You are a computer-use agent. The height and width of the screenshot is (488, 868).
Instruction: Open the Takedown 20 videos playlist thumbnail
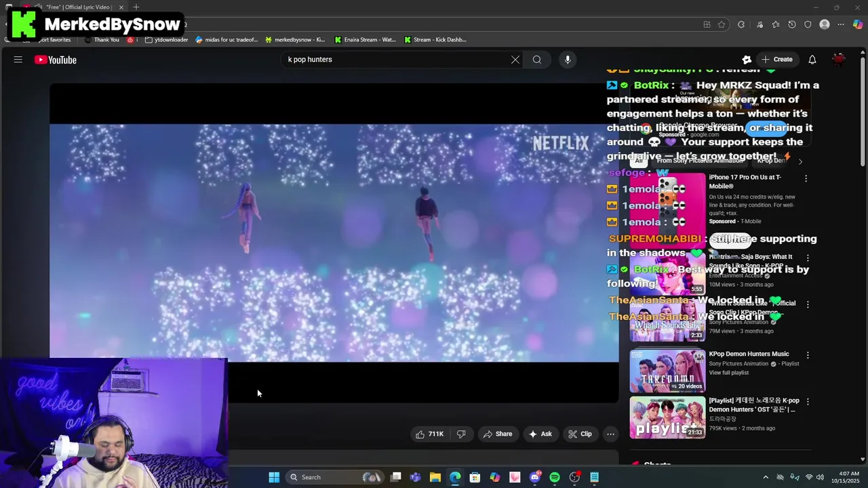pyautogui.click(x=667, y=371)
